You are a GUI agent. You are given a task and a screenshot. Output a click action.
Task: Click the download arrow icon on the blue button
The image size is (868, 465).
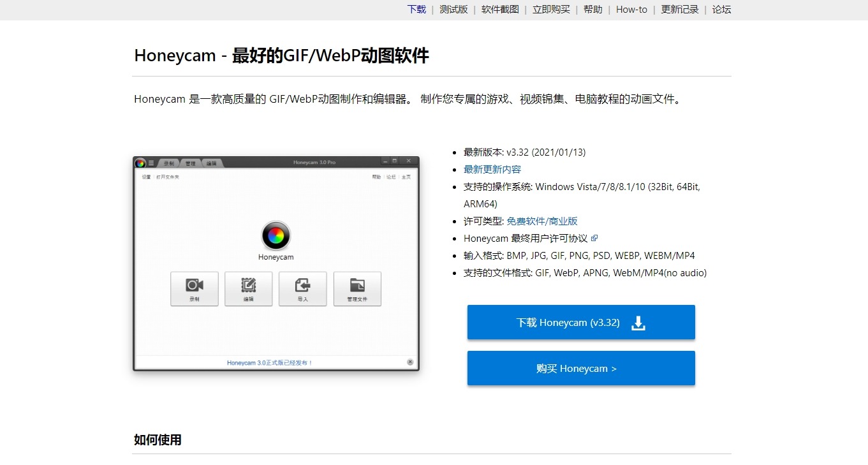tap(638, 323)
